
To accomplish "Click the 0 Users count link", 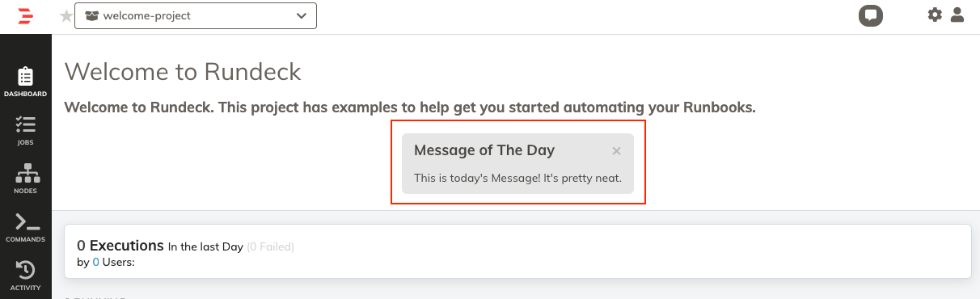I will [95, 262].
